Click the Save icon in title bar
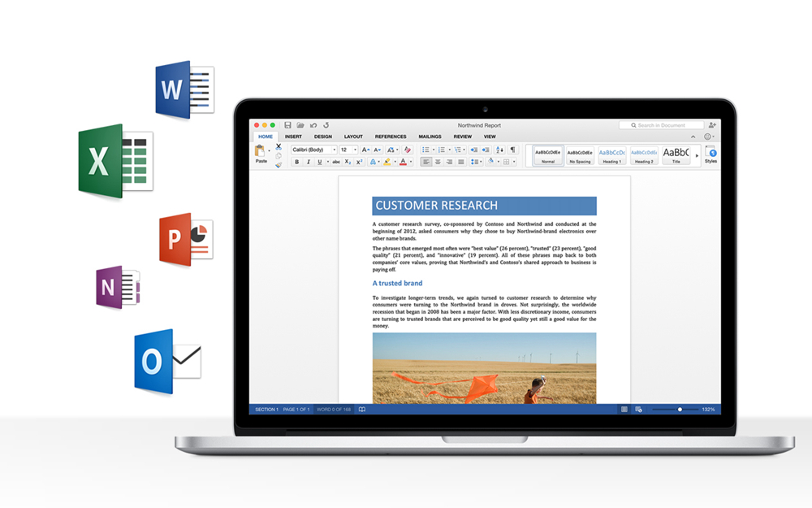 point(287,125)
